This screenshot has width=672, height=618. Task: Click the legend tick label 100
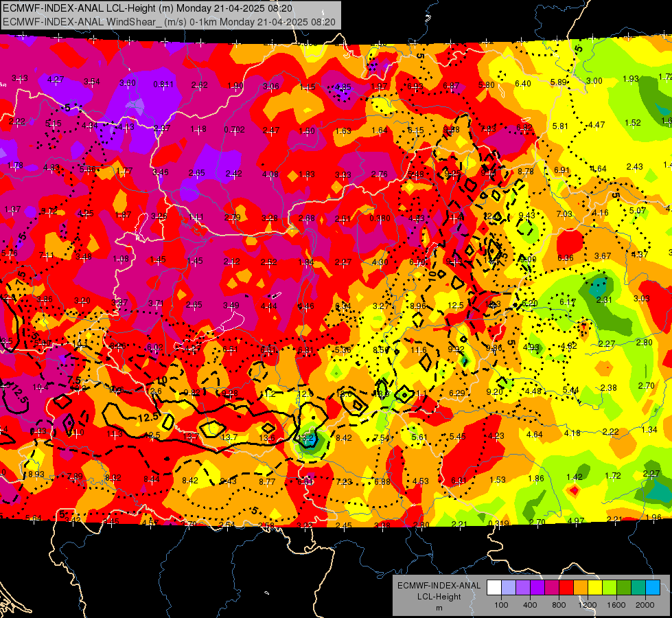click(501, 605)
